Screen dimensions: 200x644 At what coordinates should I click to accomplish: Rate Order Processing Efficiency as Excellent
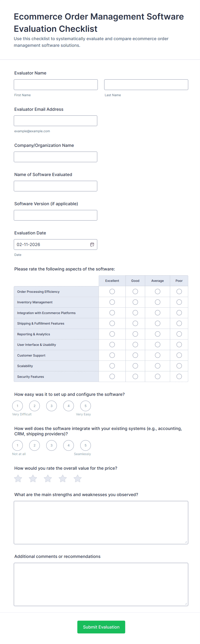click(112, 292)
